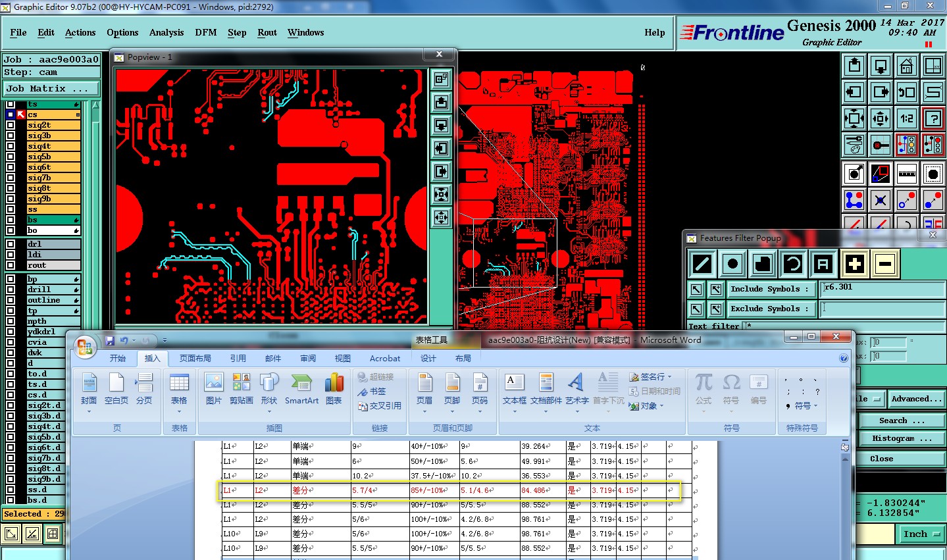Click the question mark help tool icon
The image size is (947, 560).
(933, 118)
